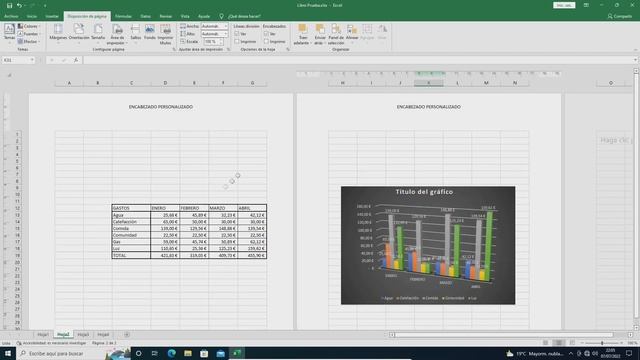Click the ENCABEZADO PERSONALIZADO header on the first page

(x=161, y=107)
